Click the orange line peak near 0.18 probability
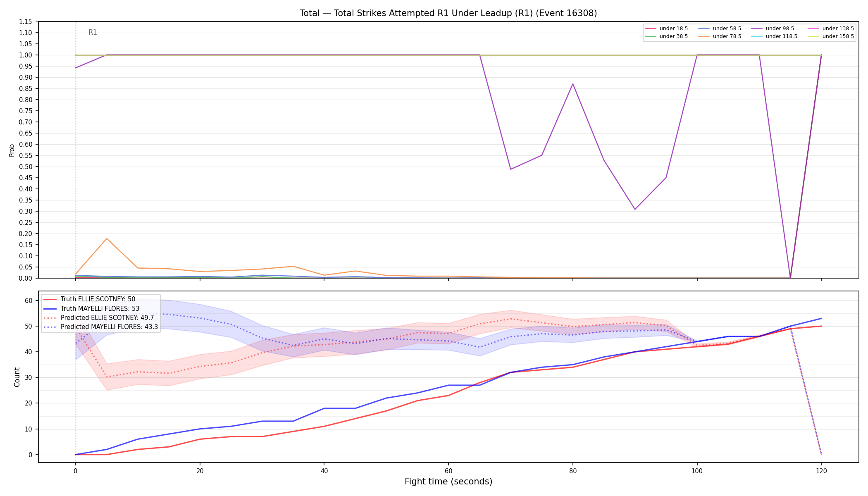The width and height of the screenshot is (868, 496). pyautogui.click(x=107, y=238)
